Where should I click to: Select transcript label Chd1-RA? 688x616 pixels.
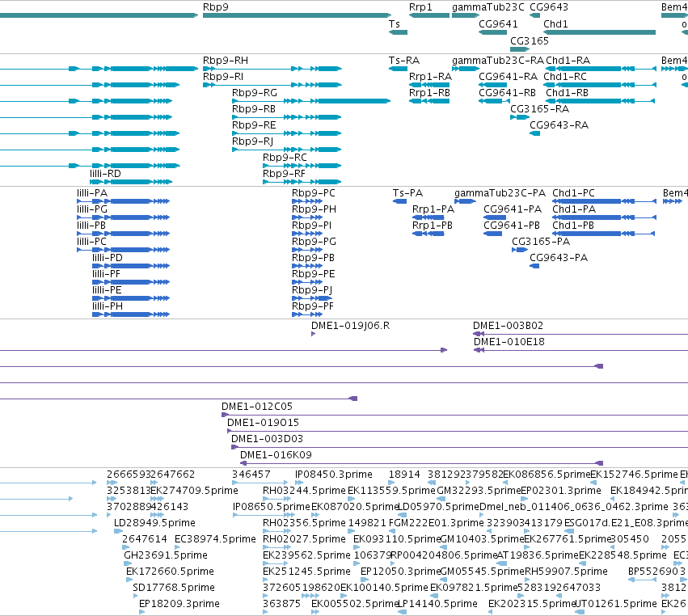[568, 60]
